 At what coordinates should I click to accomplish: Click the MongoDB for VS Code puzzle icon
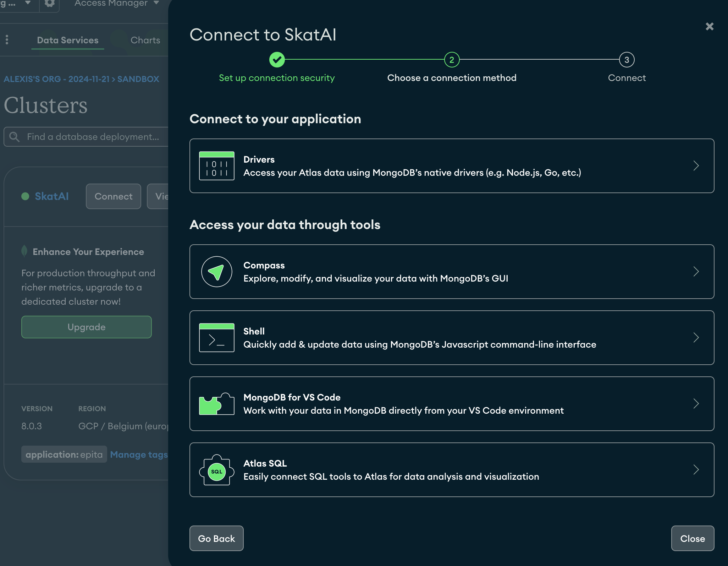(217, 404)
